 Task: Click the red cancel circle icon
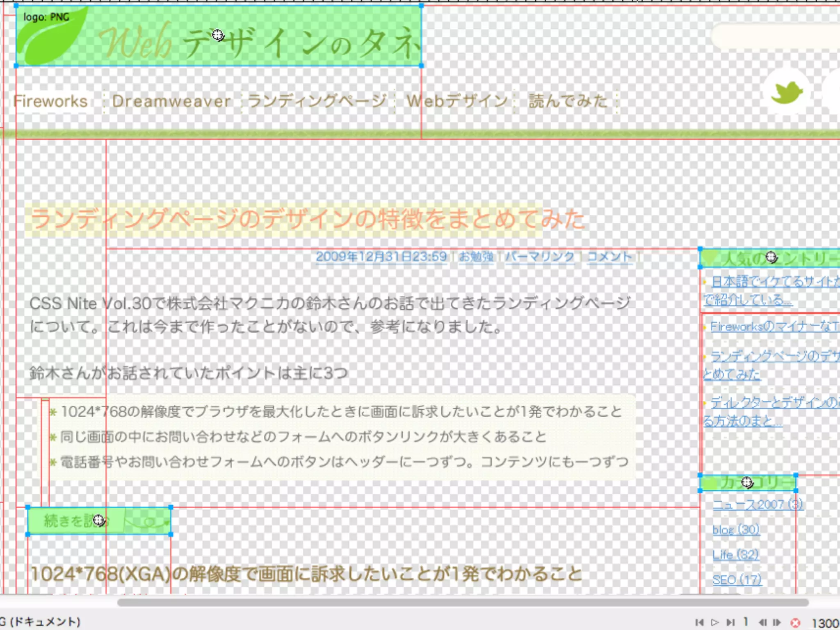click(x=795, y=623)
